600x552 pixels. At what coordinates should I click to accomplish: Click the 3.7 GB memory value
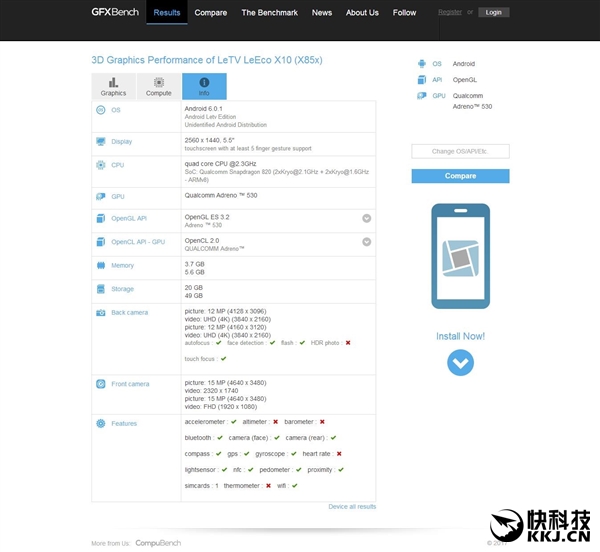click(x=194, y=264)
